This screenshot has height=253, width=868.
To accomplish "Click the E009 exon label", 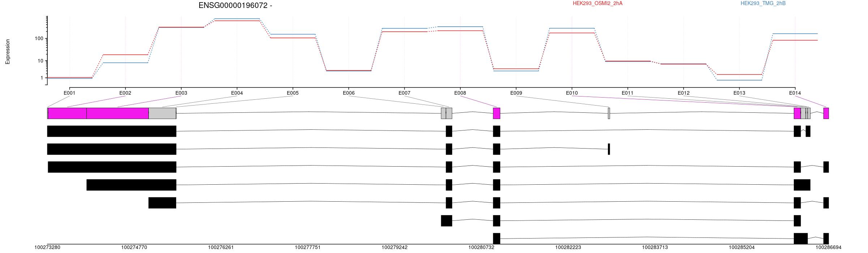I will pyautogui.click(x=516, y=93).
